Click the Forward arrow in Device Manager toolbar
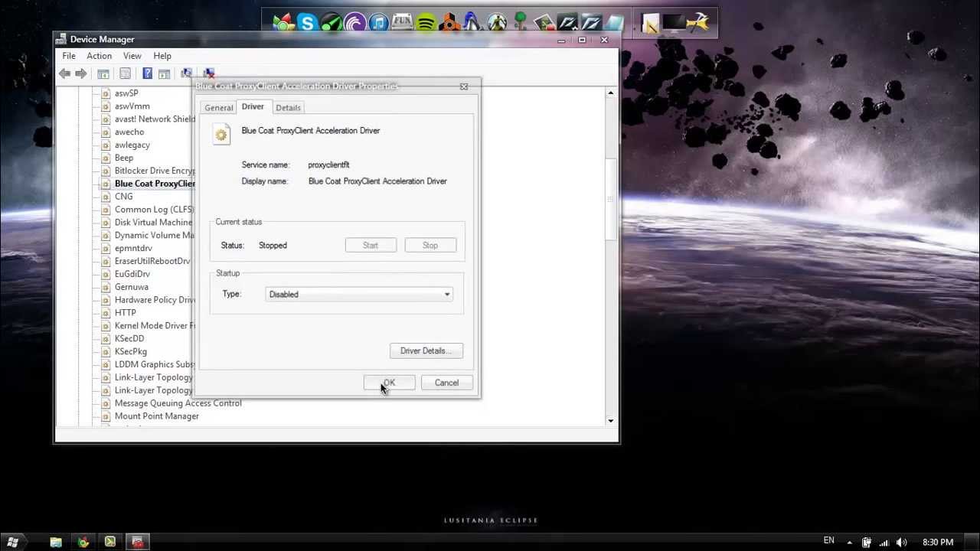Viewport: 980px width, 551px height. click(81, 73)
